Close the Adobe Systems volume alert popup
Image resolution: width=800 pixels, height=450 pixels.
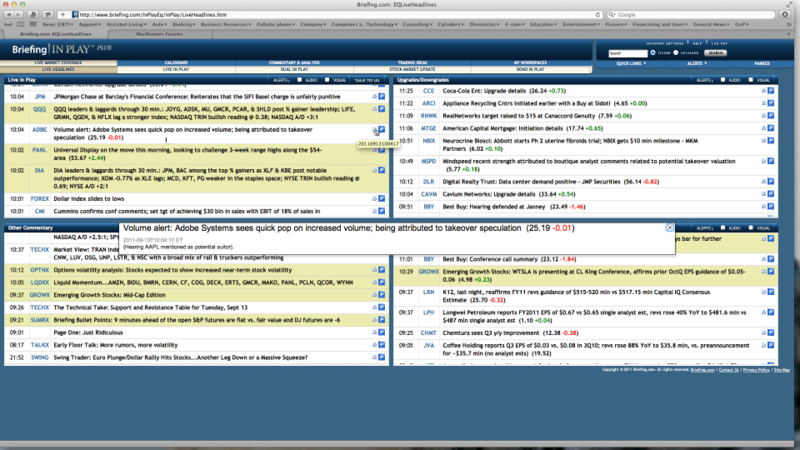pos(670,228)
